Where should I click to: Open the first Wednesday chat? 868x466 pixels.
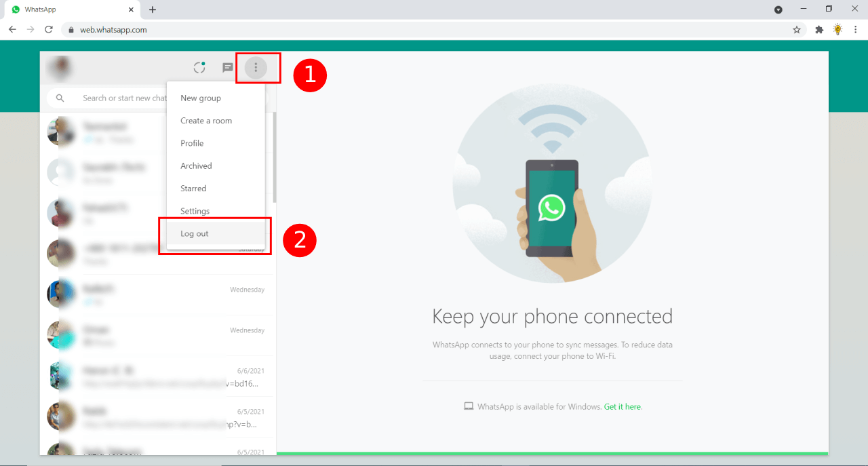[158, 295]
